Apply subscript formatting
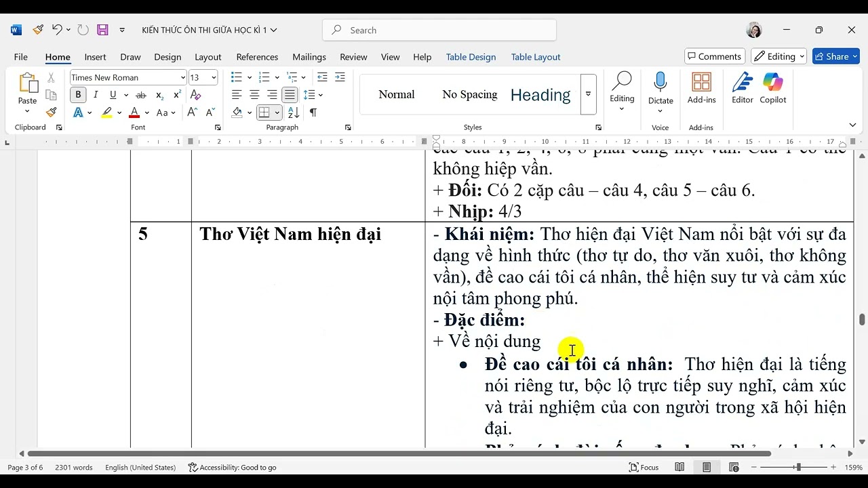The width and height of the screenshot is (868, 488). (159, 95)
